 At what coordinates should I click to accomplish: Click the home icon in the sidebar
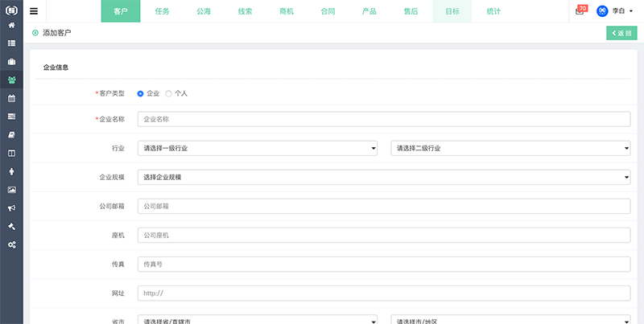pos(11,26)
